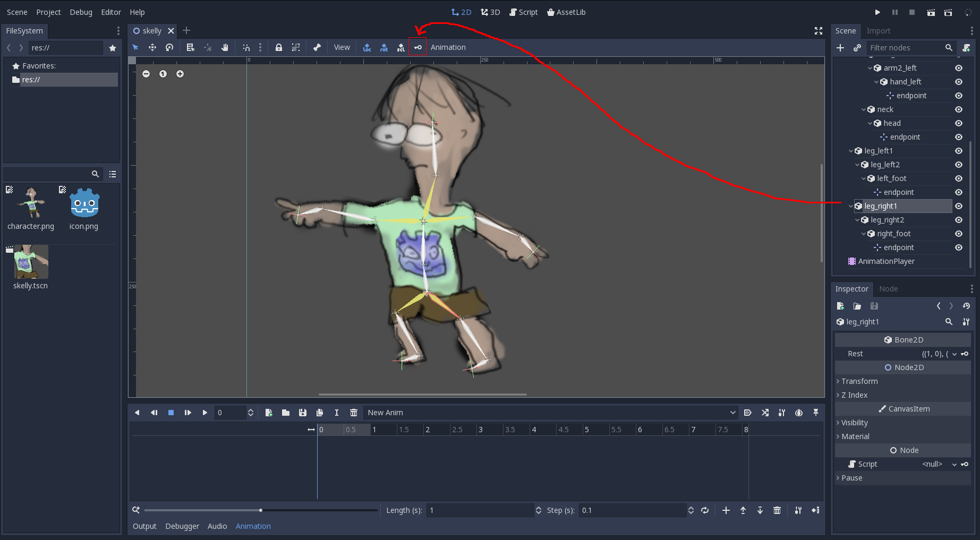
Task: Toggle the Scl keying mask button
Action: tap(401, 47)
